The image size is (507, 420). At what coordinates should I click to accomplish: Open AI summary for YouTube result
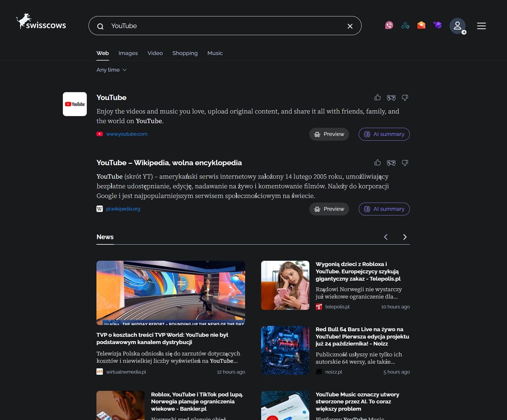(384, 134)
